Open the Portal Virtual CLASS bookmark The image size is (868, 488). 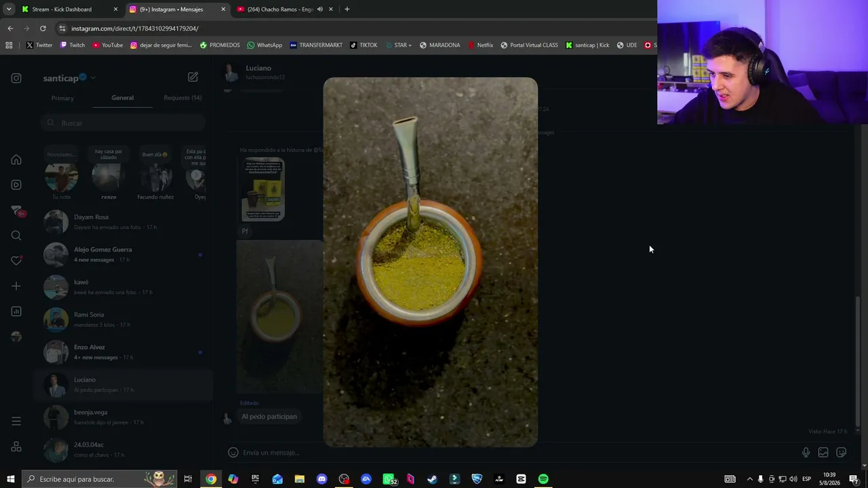pyautogui.click(x=529, y=45)
